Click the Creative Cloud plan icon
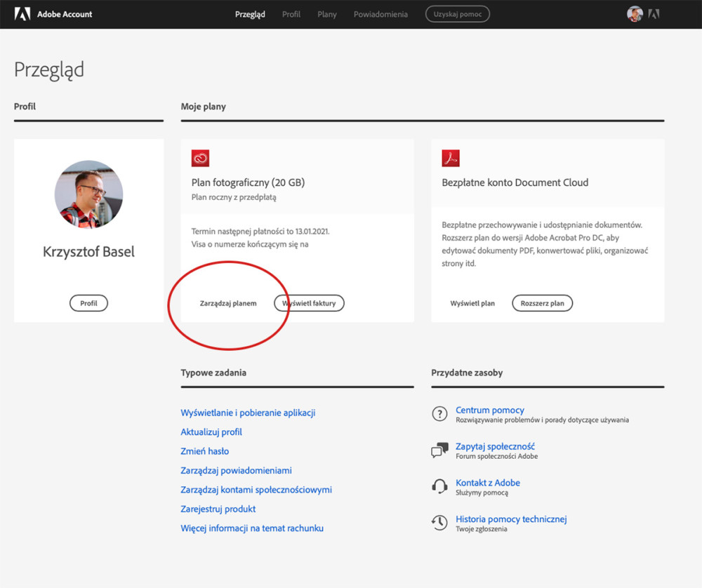The image size is (702, 588). [x=200, y=158]
